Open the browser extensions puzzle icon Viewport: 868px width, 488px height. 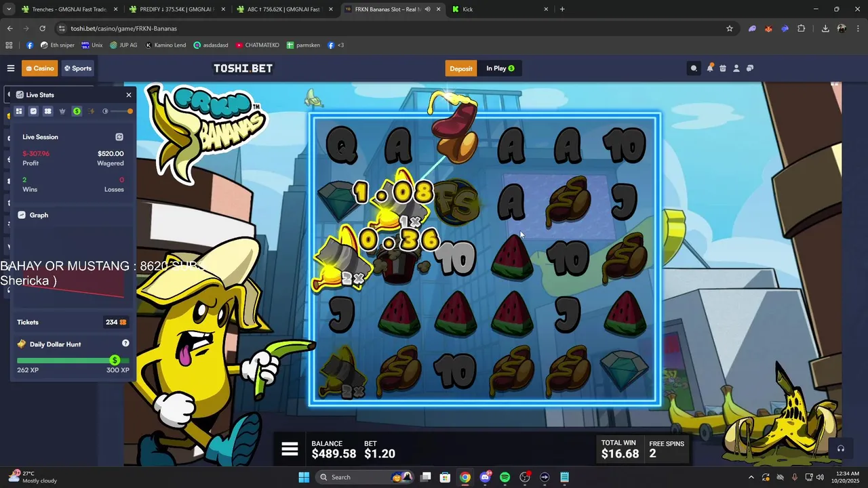[x=801, y=28]
